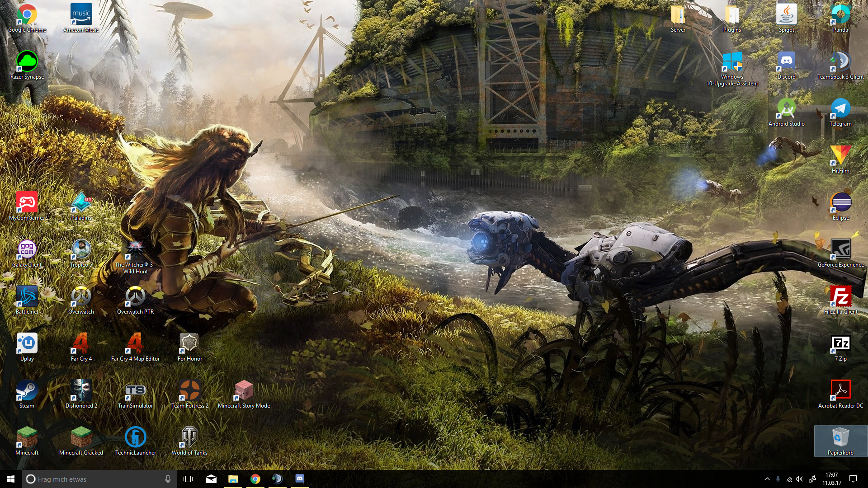Select the TrainSimulator icon
Screen dimensions: 868x488
(x=136, y=394)
